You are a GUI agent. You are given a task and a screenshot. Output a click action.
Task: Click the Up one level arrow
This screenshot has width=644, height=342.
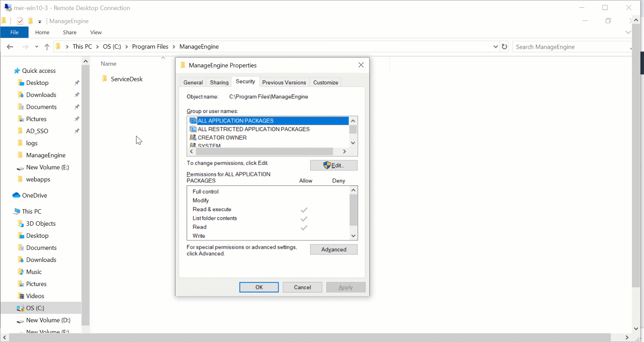[47, 47]
